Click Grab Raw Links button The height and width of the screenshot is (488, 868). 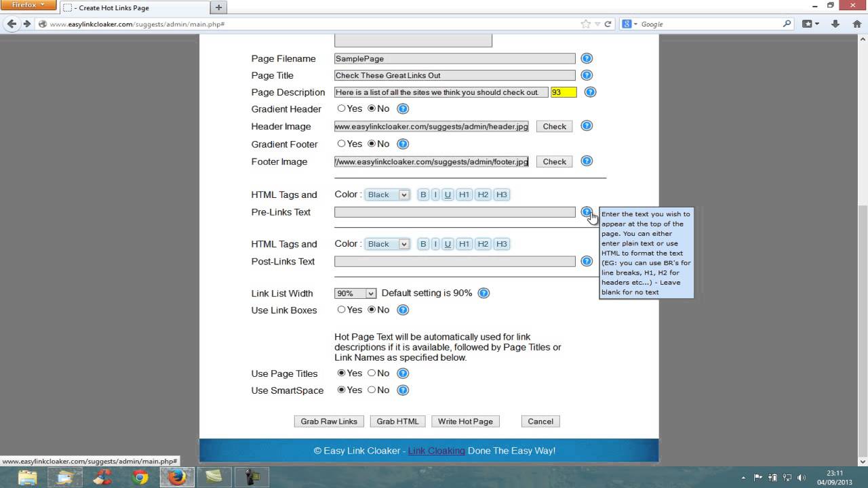[329, 422]
